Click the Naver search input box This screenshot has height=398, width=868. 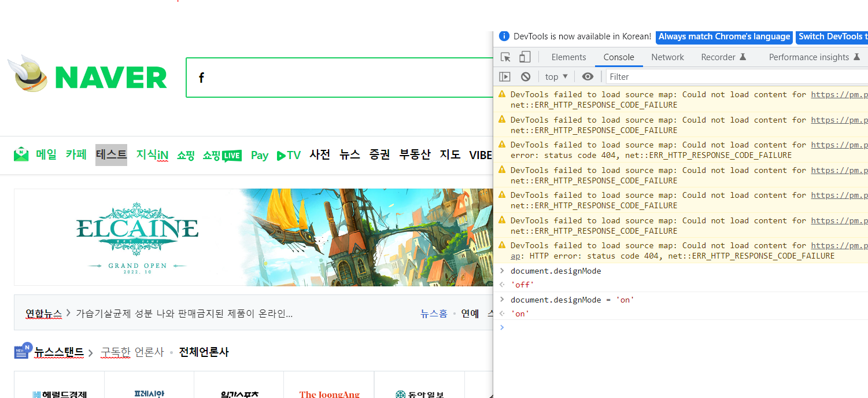tap(339, 78)
